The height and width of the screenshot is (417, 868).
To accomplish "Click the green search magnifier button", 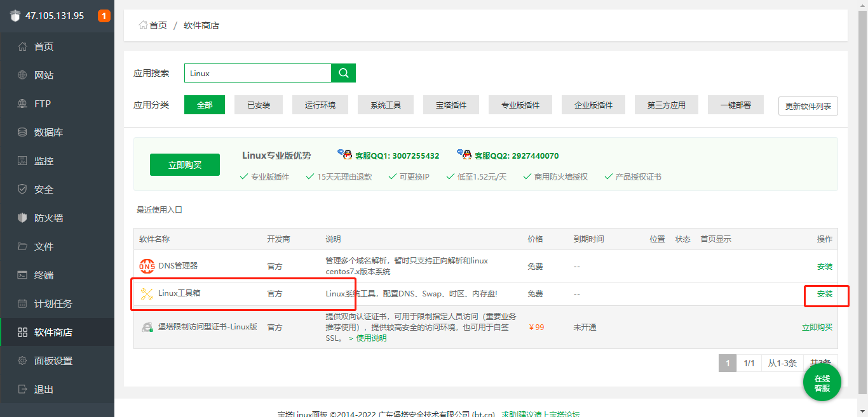I will click(x=344, y=73).
